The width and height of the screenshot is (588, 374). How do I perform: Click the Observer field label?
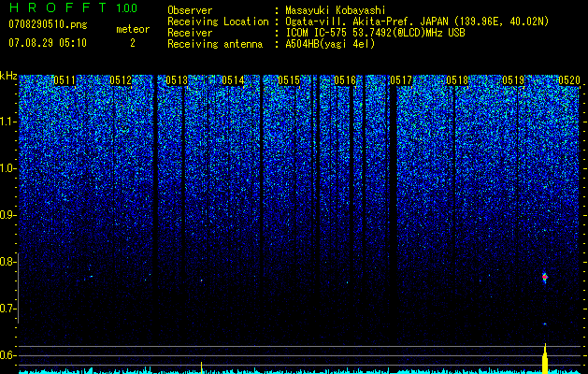coord(190,10)
